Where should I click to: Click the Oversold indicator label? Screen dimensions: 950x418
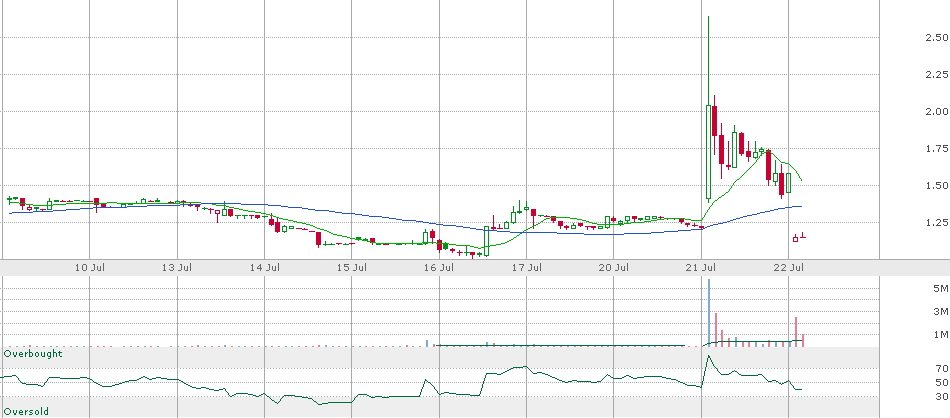[x=26, y=412]
